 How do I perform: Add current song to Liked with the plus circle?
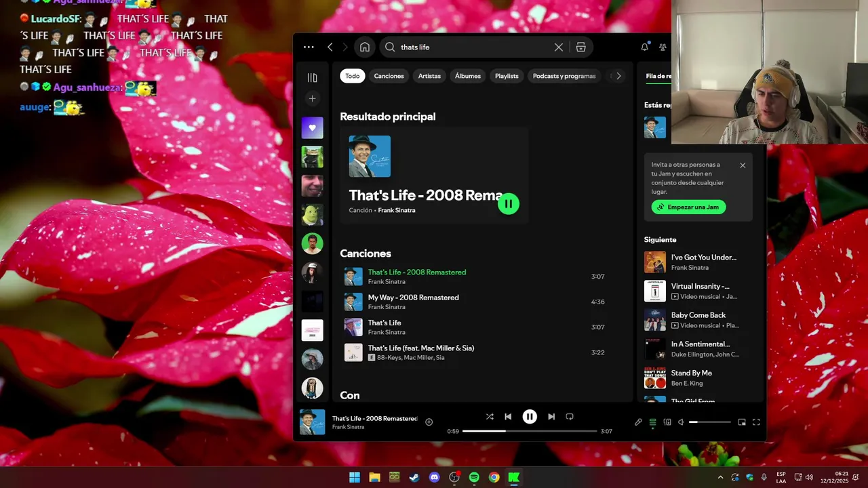point(429,422)
